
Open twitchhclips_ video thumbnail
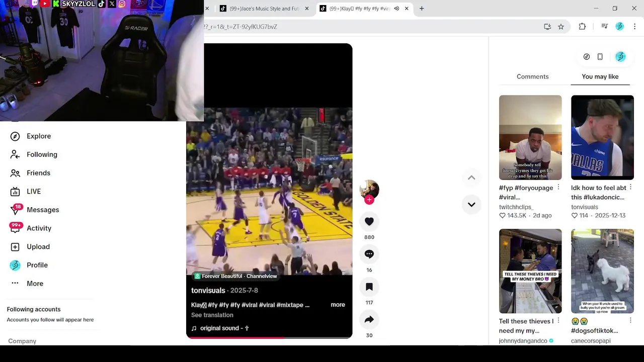click(530, 137)
